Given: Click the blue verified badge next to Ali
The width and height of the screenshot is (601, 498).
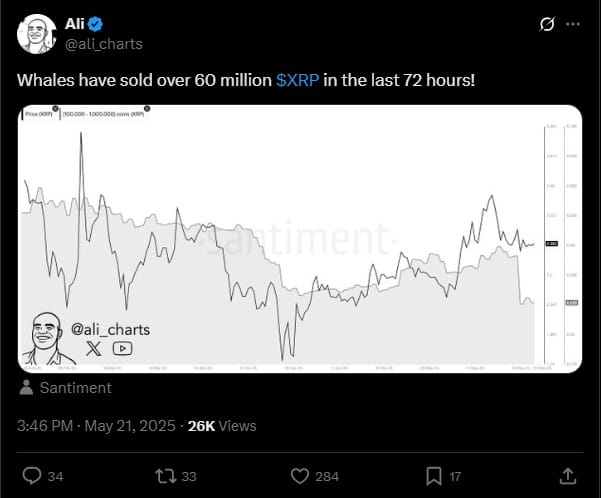Looking at the screenshot, I should click(x=95, y=24).
